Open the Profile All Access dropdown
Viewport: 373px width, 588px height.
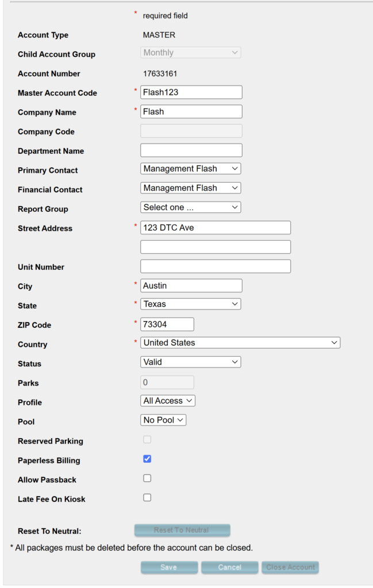(x=168, y=401)
